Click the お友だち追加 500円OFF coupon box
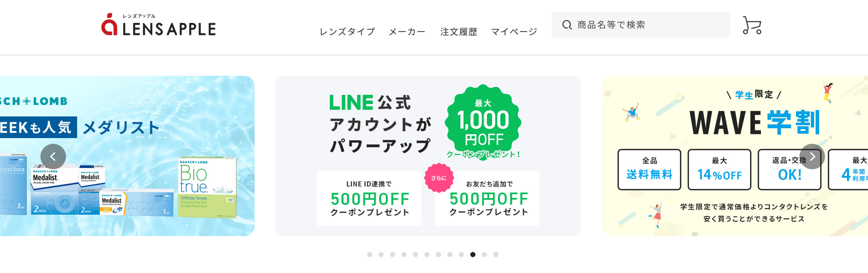 click(x=488, y=198)
